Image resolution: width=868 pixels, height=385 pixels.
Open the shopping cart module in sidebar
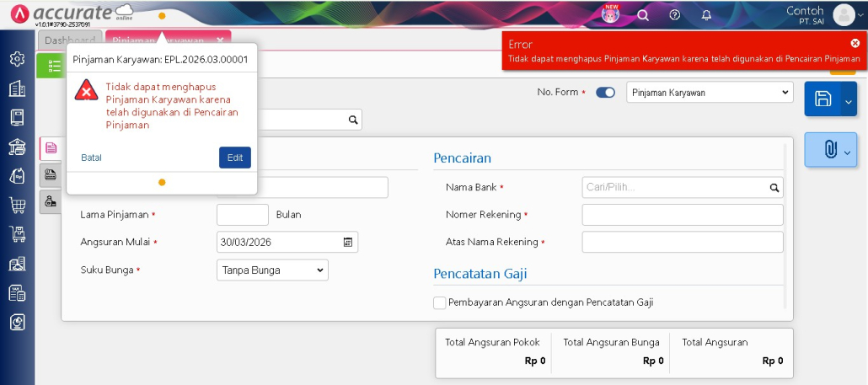(x=17, y=206)
